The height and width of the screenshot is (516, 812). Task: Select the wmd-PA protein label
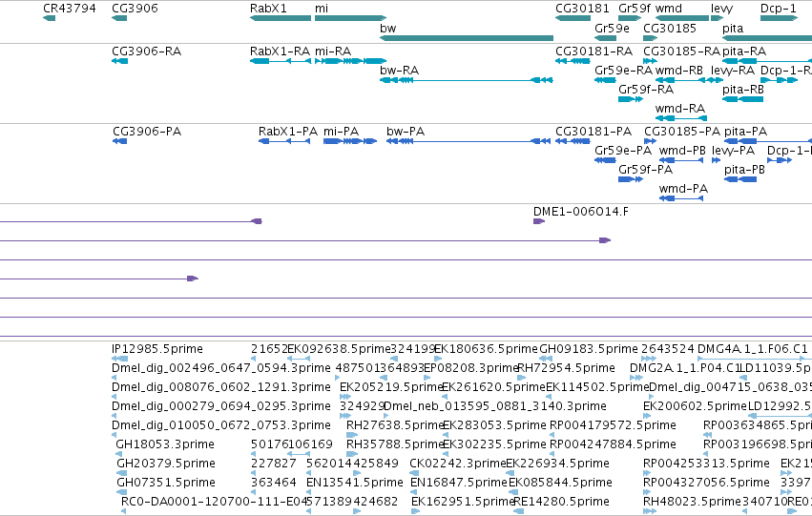pos(683,189)
